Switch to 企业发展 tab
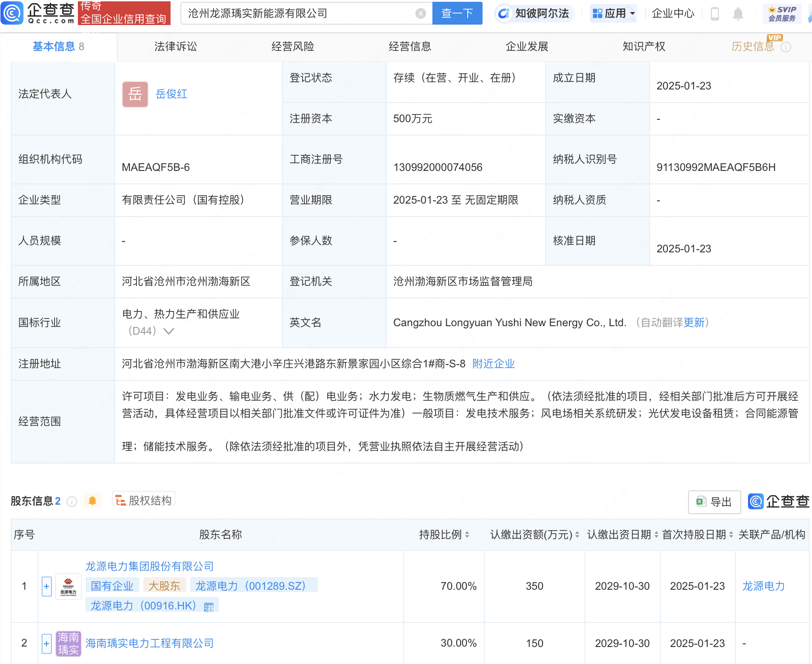Image resolution: width=812 pixels, height=664 pixels. (527, 47)
